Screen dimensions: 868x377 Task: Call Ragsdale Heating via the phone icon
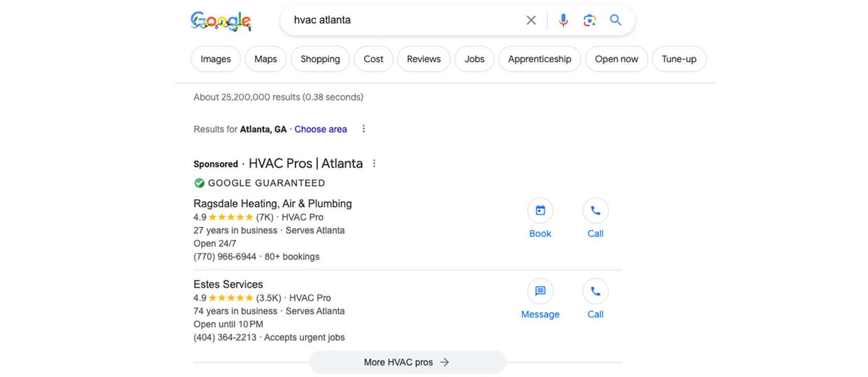pyautogui.click(x=595, y=210)
